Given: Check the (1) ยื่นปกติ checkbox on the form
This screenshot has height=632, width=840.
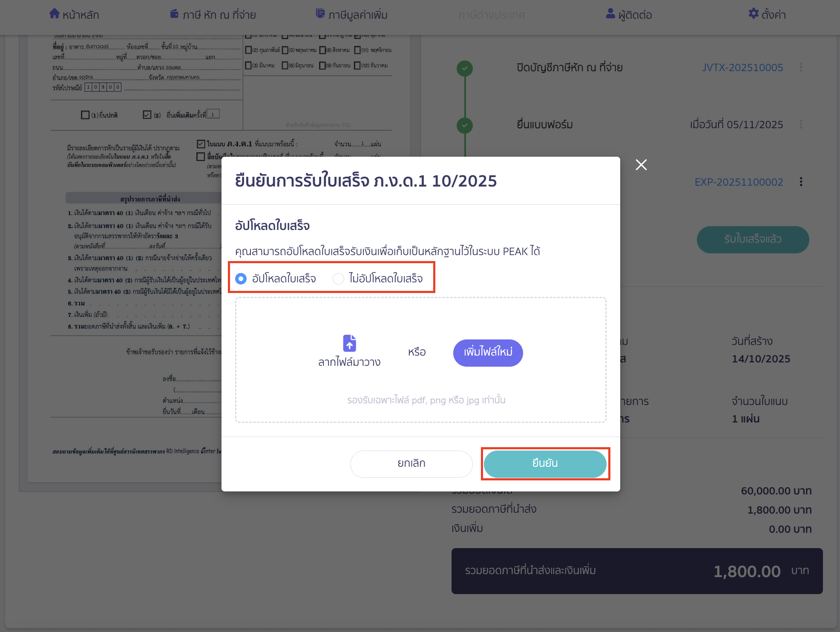Looking at the screenshot, I should click(x=84, y=114).
